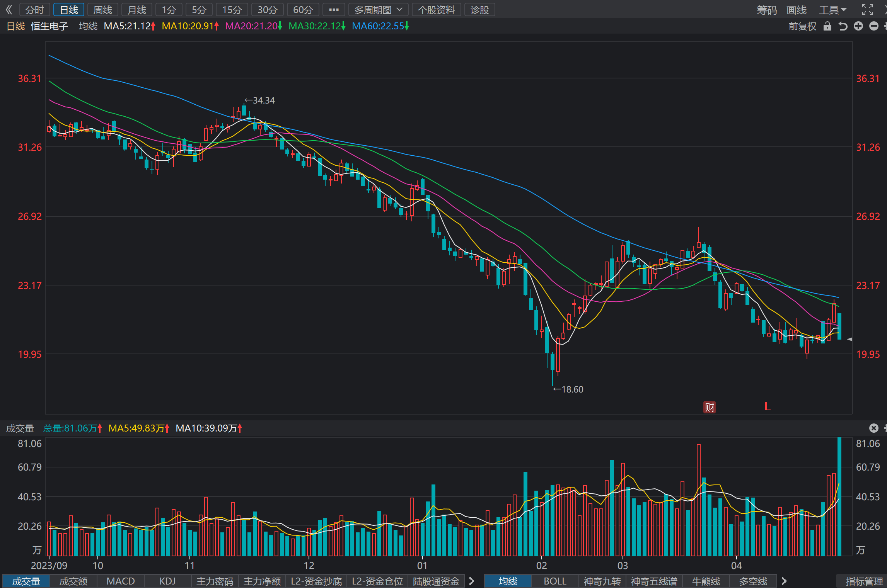
Task: Select the 60分 timeframe
Action: tap(303, 10)
